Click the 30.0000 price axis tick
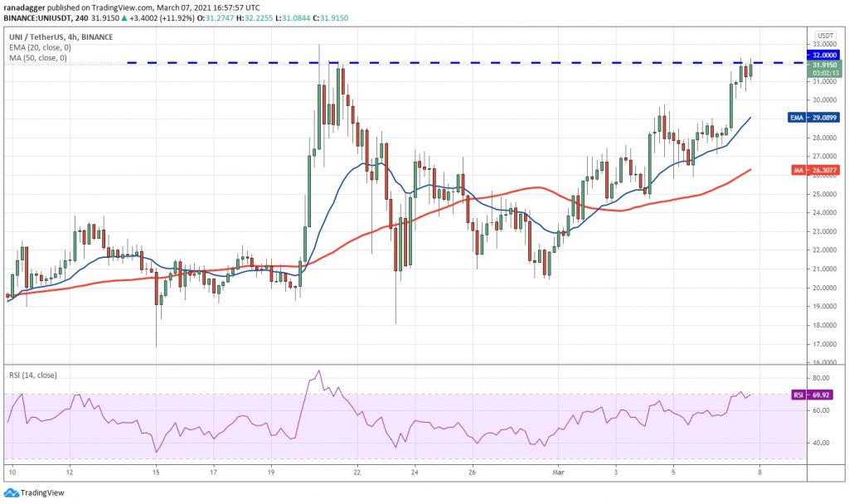Screen dimensions: 849x504 click(x=823, y=100)
